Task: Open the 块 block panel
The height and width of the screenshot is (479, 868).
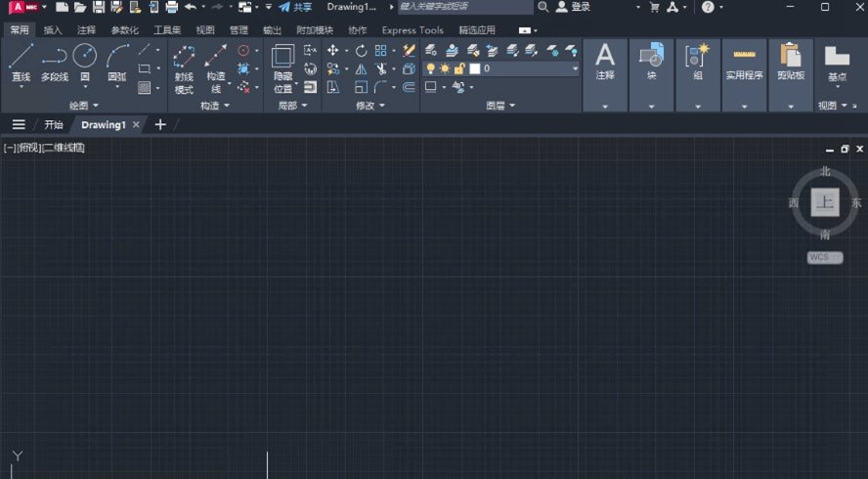Action: 652,74
